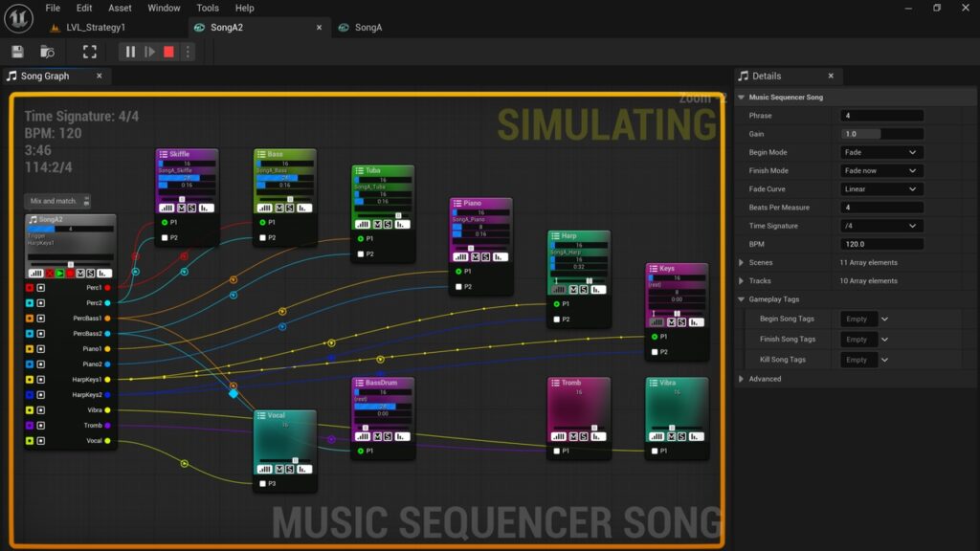Image resolution: width=980 pixels, height=551 pixels.
Task: Pause the song simulation
Action: tap(130, 52)
